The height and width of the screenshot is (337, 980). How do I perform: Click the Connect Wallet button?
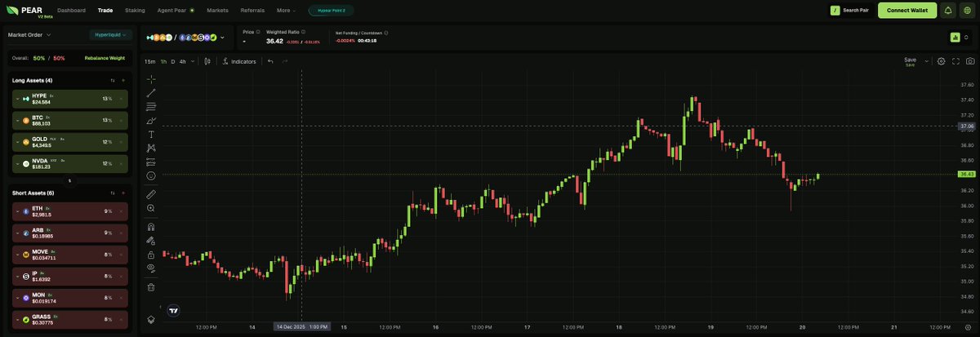907,11
